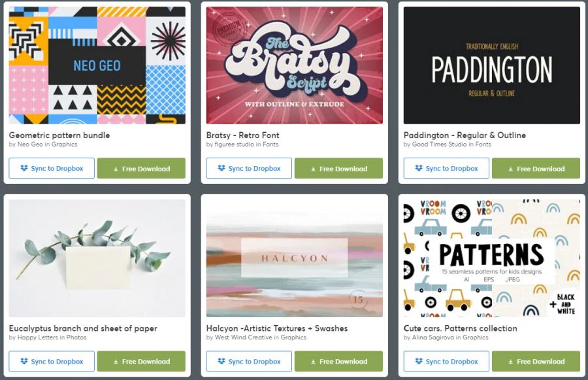
Task: Click download arrow icon on Geometric pattern bundle
Action: [x=116, y=169]
